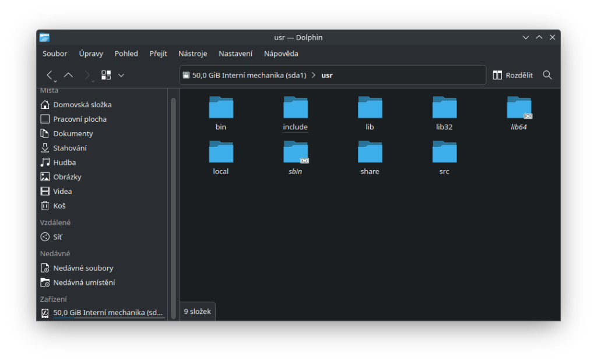Expand the view mode dropdown arrow
The image size is (597, 364).
[121, 75]
